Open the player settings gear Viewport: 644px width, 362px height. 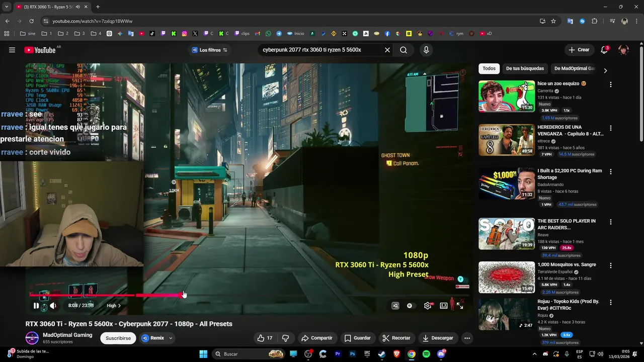[428, 306]
